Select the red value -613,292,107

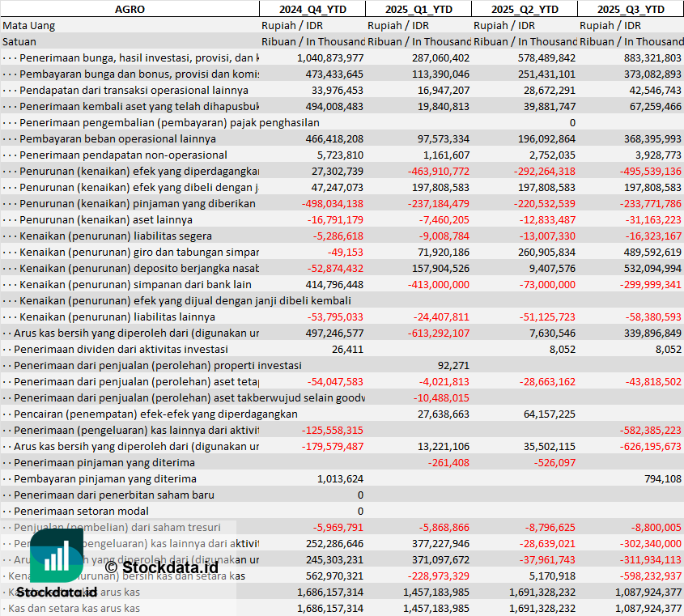coord(431,333)
